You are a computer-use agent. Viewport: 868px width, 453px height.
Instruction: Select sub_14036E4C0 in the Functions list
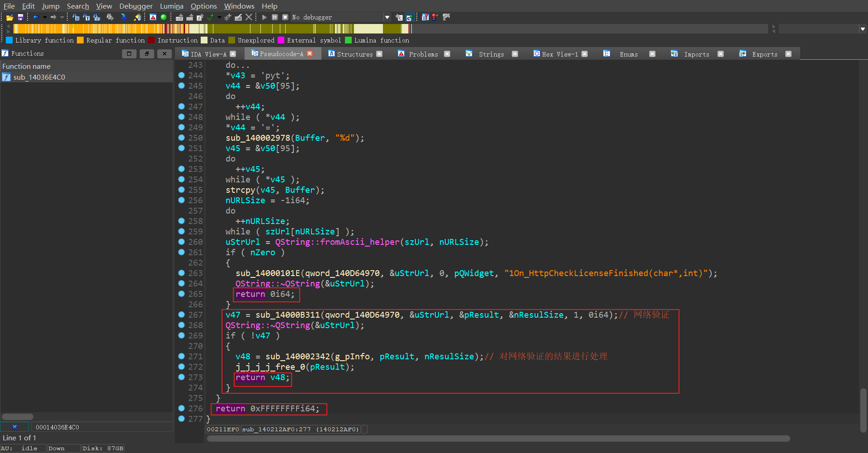39,77
